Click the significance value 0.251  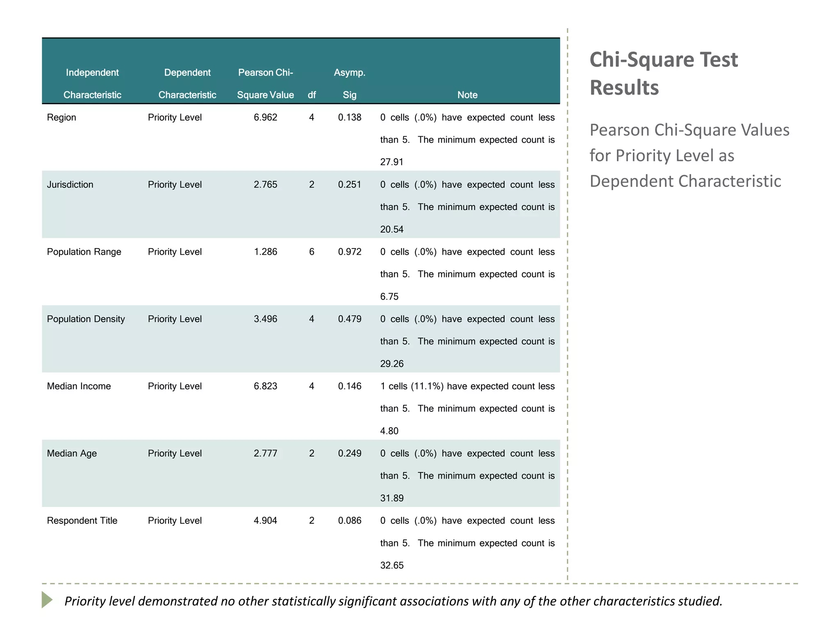(349, 185)
